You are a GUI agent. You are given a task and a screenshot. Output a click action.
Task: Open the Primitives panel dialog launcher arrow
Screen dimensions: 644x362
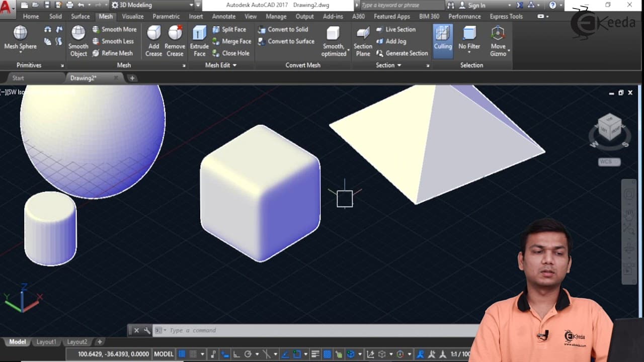coord(62,66)
